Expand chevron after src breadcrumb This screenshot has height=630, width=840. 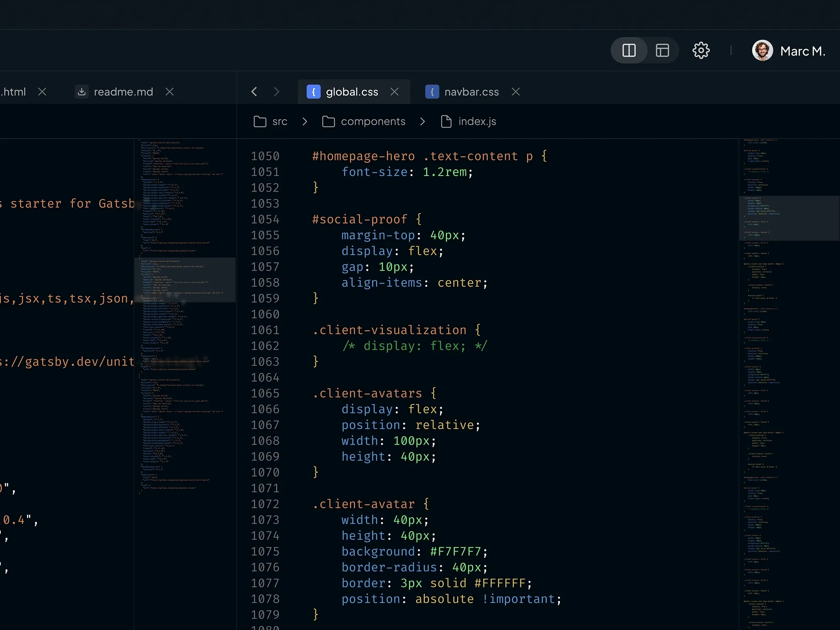tap(305, 121)
